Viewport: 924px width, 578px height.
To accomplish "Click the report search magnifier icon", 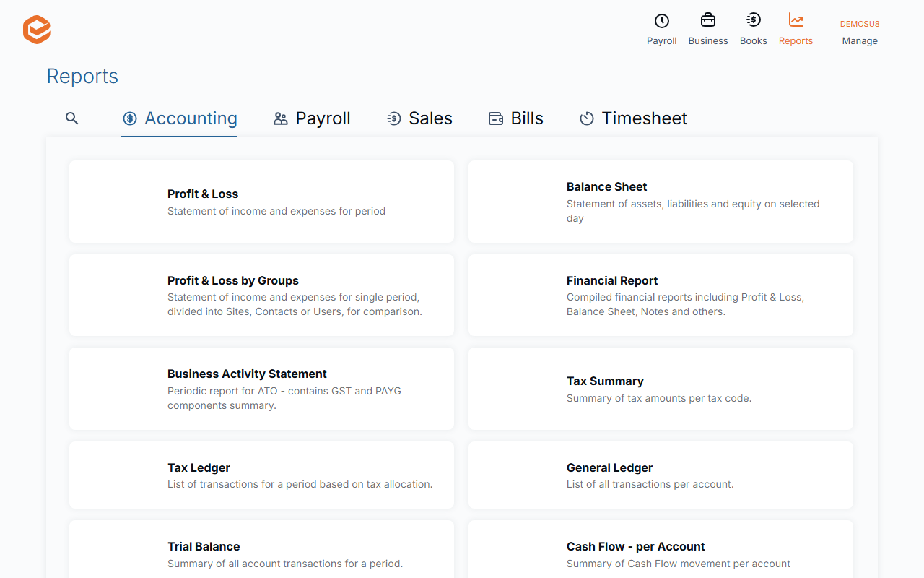I will 71,118.
